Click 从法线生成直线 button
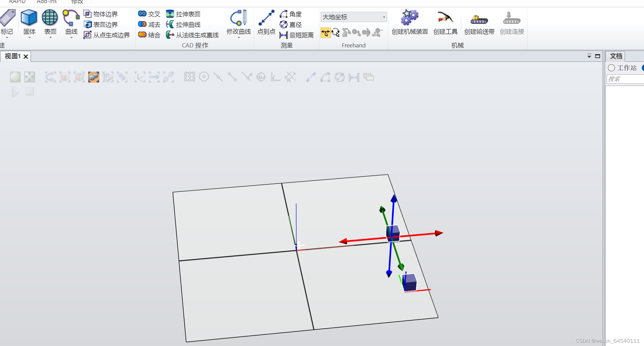The height and width of the screenshot is (346, 644). click(x=193, y=35)
